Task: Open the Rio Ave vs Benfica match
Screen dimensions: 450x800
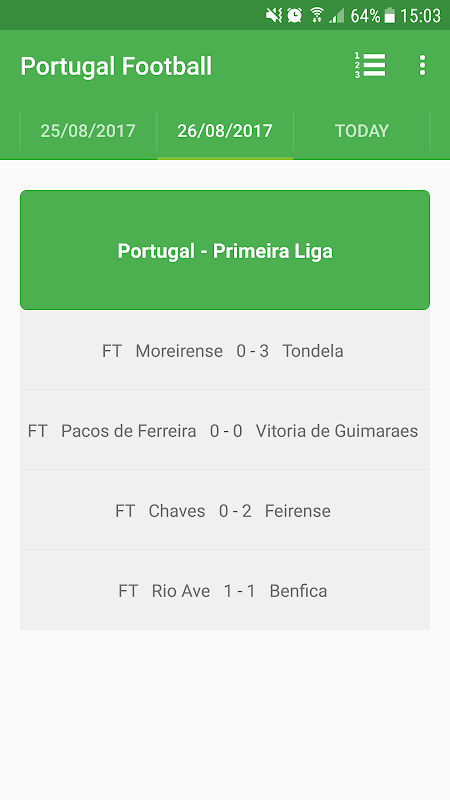Action: click(x=225, y=591)
